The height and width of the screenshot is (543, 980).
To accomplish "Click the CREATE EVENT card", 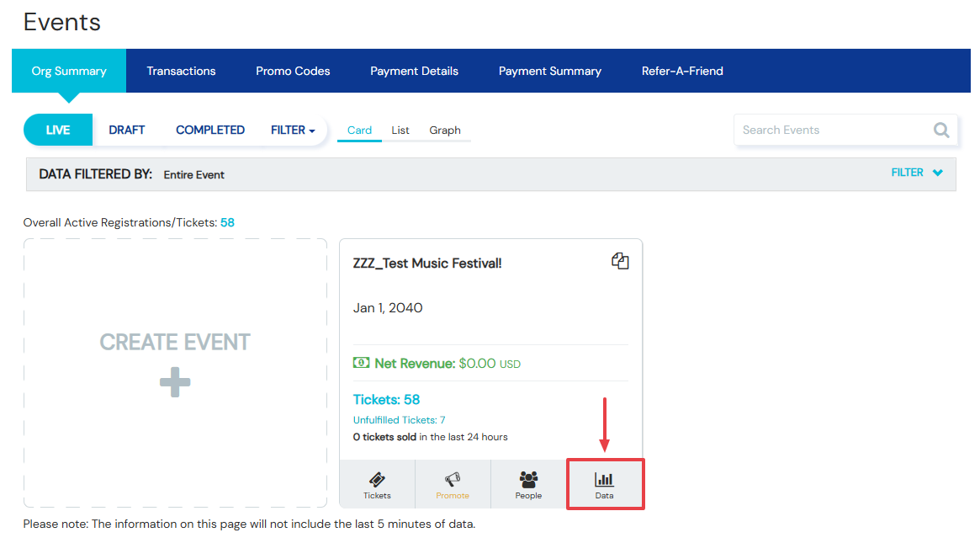I will coord(175,373).
